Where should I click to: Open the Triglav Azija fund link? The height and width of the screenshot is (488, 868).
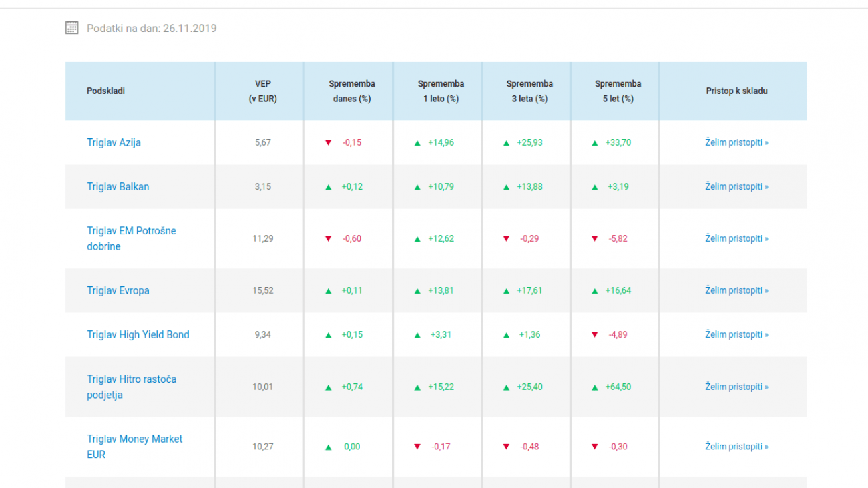[x=114, y=142]
